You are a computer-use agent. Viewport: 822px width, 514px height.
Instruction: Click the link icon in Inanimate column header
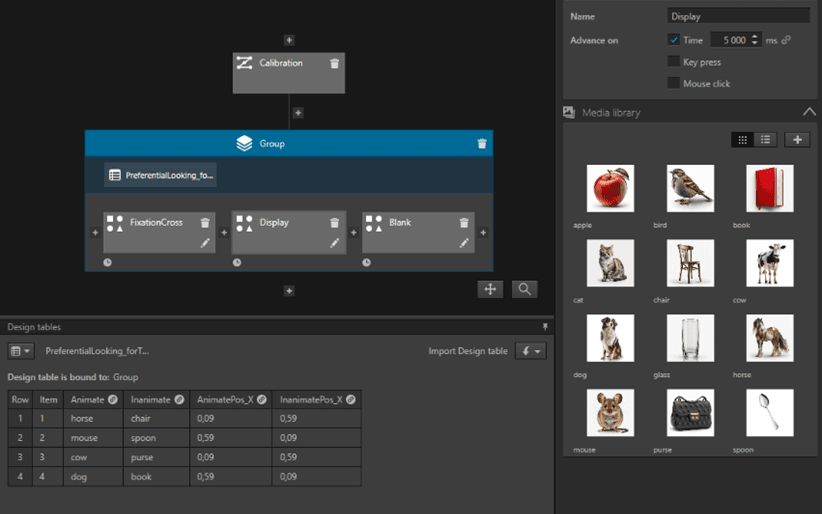[x=179, y=400]
